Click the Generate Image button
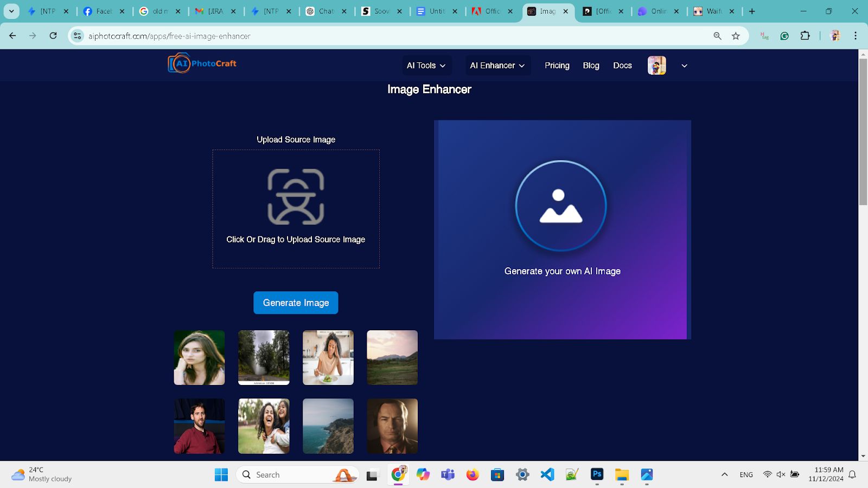Viewport: 868px width, 488px height. click(x=296, y=303)
